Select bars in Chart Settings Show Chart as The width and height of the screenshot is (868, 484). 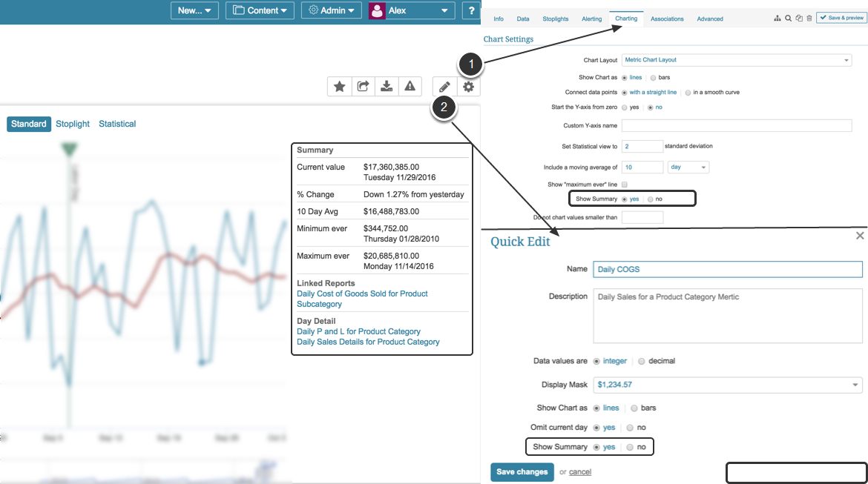(653, 78)
